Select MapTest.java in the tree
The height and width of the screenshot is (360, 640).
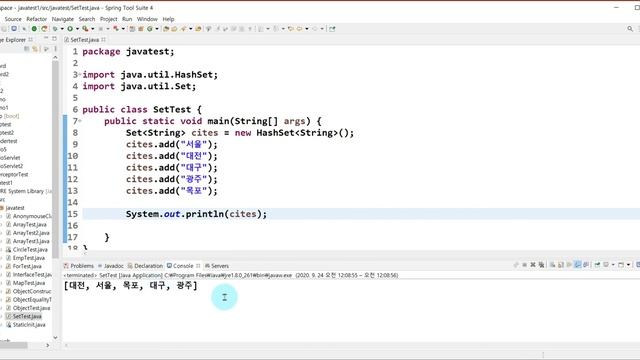(29, 283)
